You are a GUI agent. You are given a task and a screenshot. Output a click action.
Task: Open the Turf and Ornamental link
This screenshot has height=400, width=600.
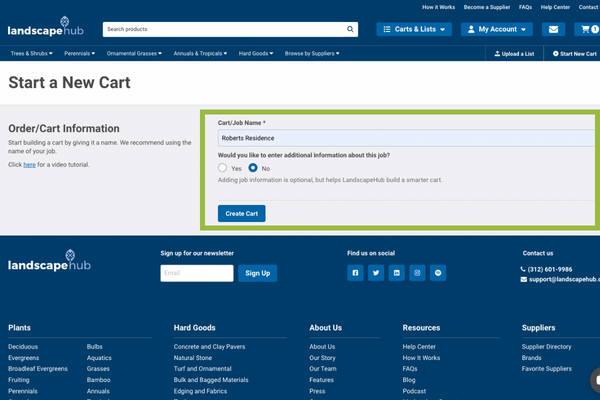202,369
